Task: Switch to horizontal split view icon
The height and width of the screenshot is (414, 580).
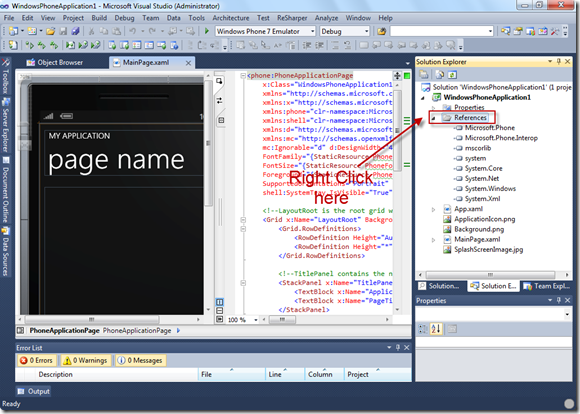Action: click(219, 310)
